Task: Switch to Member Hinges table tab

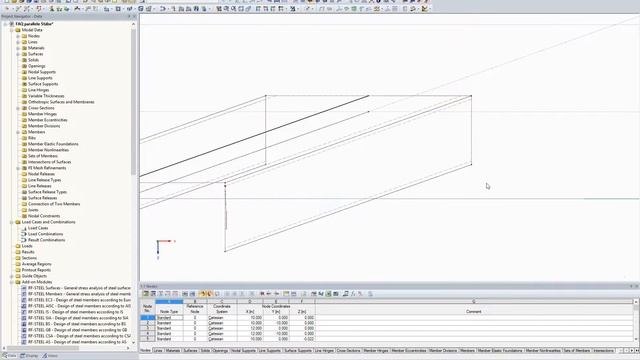Action: point(376,351)
